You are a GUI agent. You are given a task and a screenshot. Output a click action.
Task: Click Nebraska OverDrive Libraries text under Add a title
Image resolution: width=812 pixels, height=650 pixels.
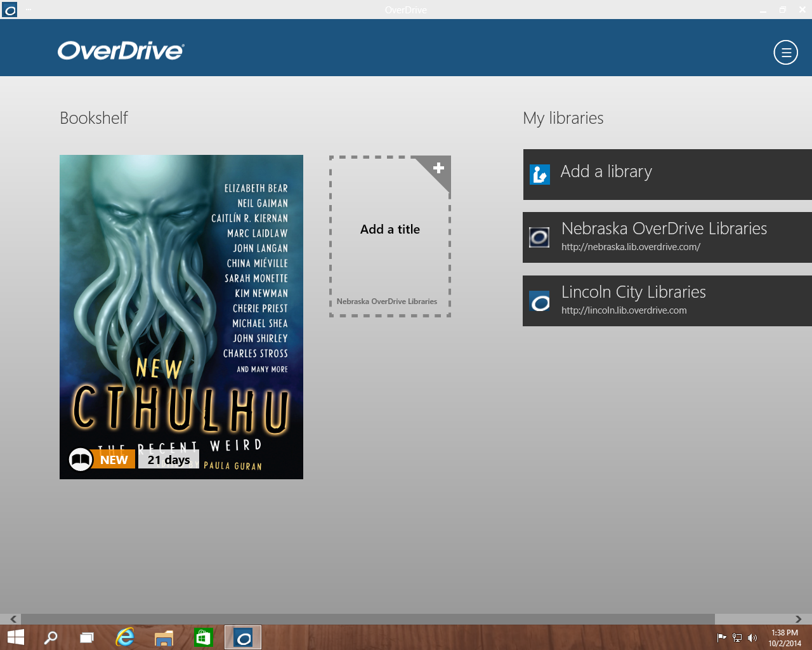click(387, 302)
